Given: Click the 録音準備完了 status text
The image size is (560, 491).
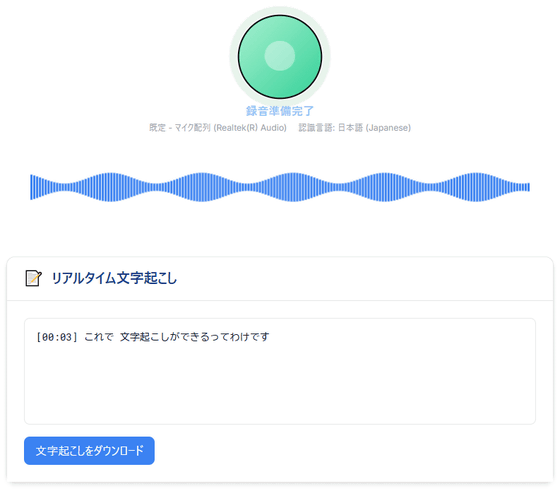Looking at the screenshot, I should [280, 111].
